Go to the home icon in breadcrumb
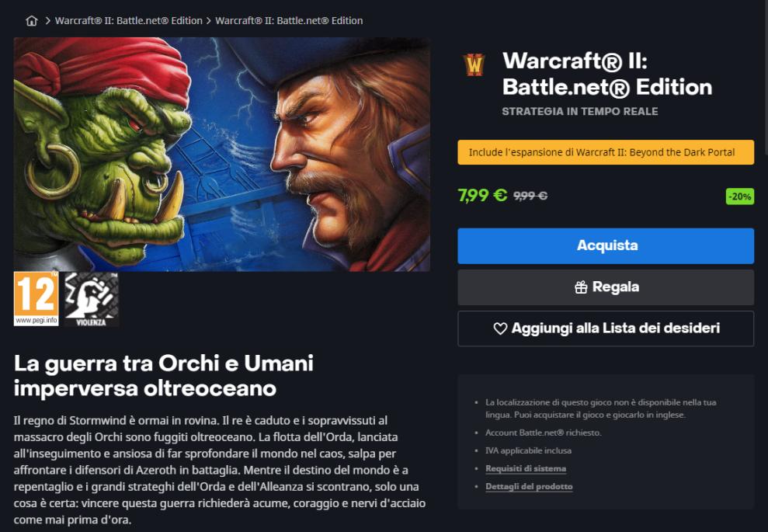The width and height of the screenshot is (768, 532). (31, 20)
